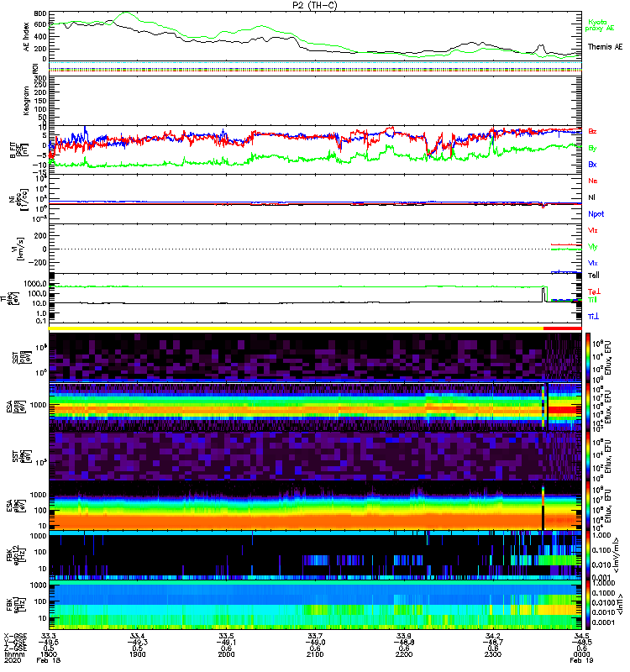This screenshot has height=672, width=630.
Task: Select the red Ne legend label
Action: [593, 181]
